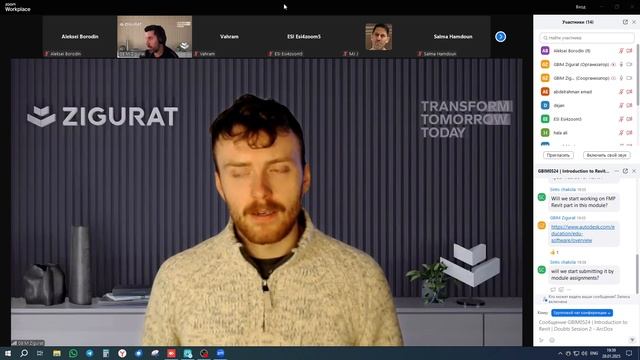Open the Windows Start menu
The image size is (640, 360).
point(7,353)
